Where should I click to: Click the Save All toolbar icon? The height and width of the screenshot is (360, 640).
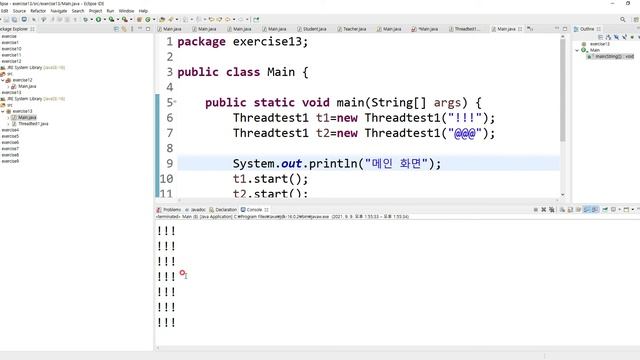(15, 20)
